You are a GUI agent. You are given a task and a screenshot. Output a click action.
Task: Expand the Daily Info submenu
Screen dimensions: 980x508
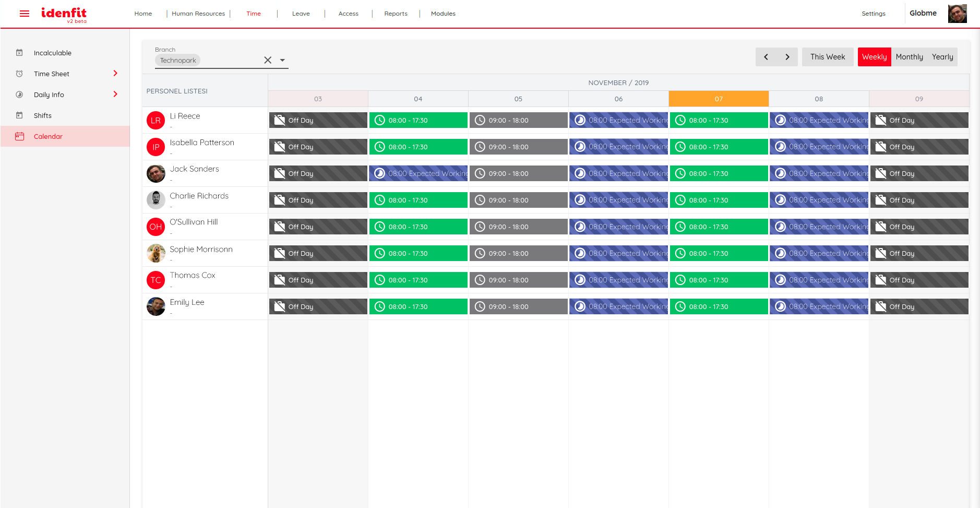tap(115, 94)
